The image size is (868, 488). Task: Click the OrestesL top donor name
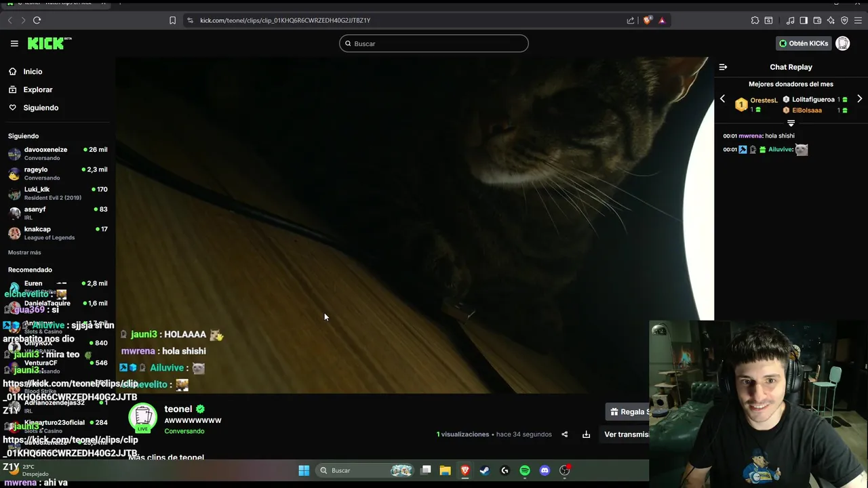point(764,100)
